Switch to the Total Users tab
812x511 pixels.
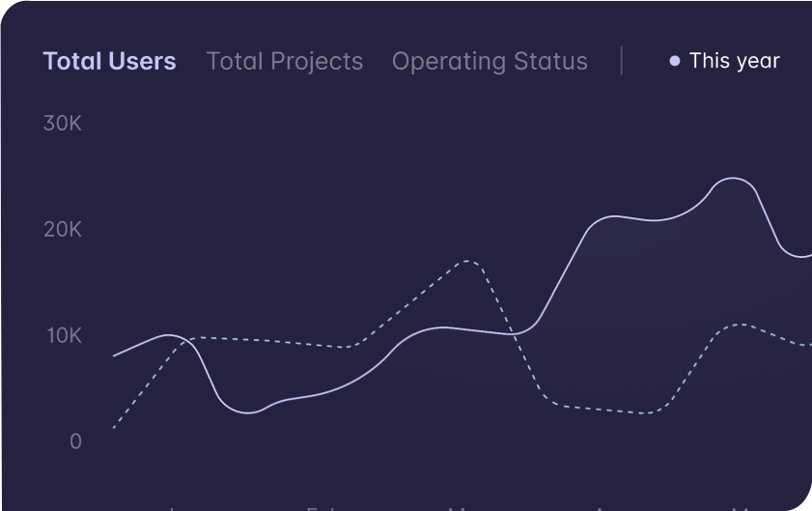(x=109, y=61)
